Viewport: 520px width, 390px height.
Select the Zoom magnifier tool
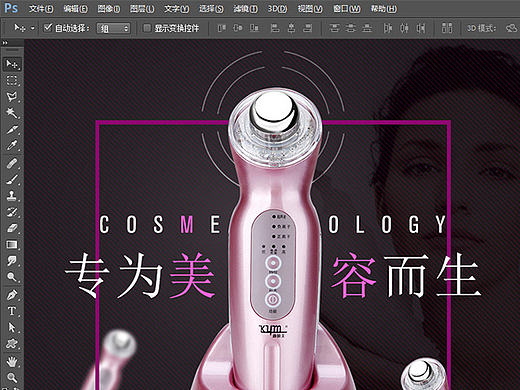[x=12, y=377]
